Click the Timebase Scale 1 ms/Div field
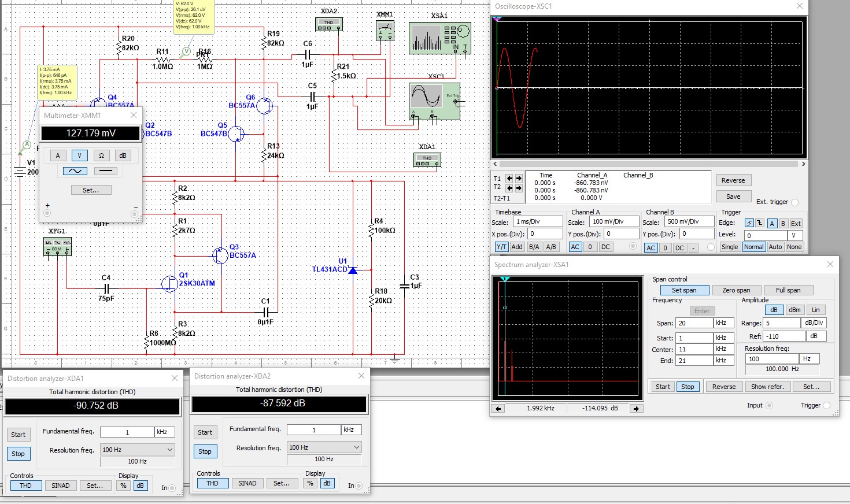Viewport: 850px width, 504px height. click(x=538, y=221)
